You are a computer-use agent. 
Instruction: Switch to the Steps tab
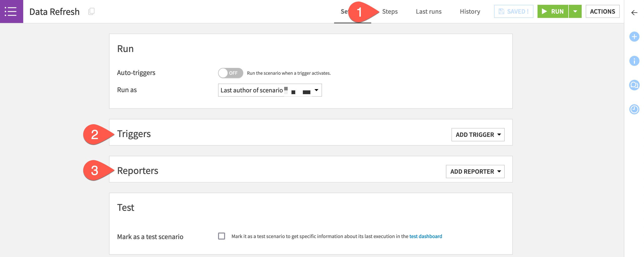coord(390,11)
